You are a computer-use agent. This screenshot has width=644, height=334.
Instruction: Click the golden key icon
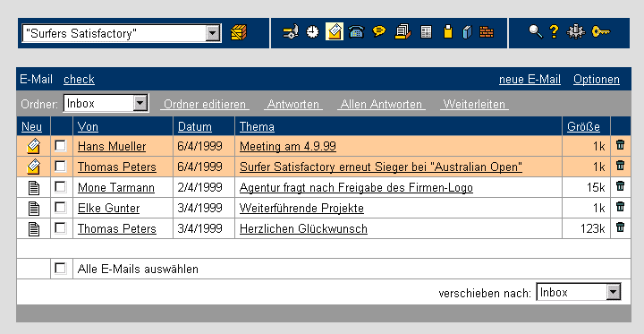click(x=601, y=31)
